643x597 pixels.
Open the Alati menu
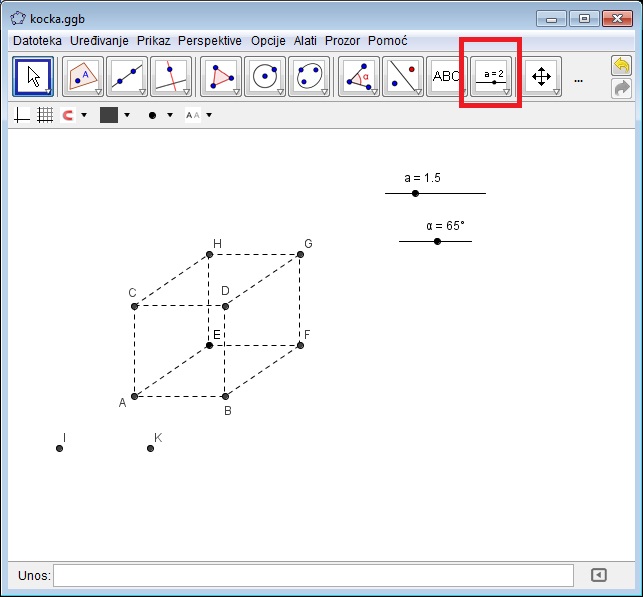pyautogui.click(x=305, y=41)
